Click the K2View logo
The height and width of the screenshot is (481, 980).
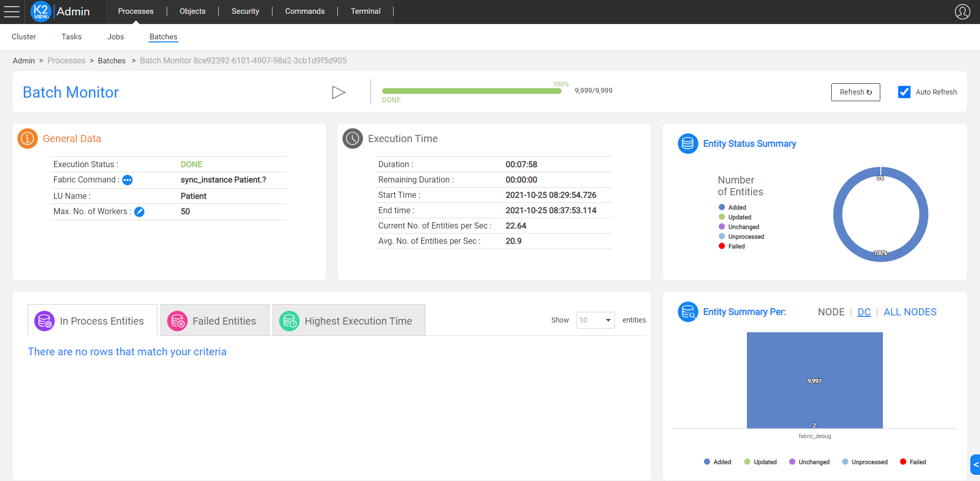point(41,11)
